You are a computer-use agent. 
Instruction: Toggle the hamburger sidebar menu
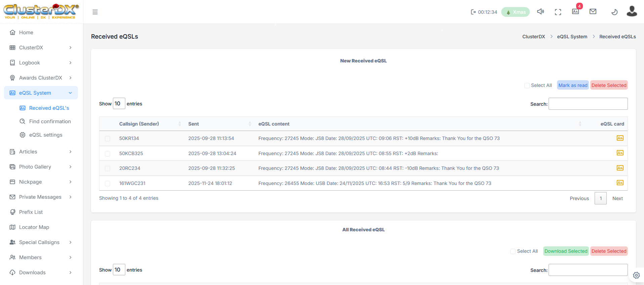point(95,12)
